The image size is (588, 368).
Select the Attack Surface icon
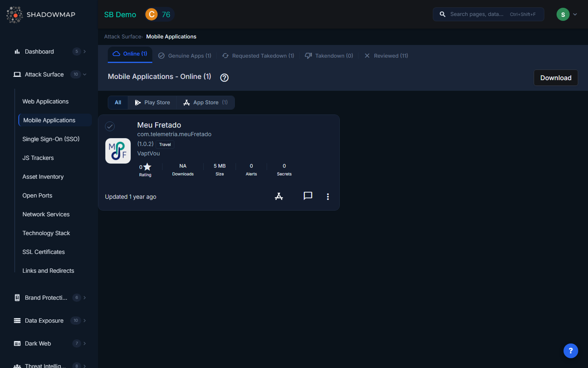tap(17, 74)
